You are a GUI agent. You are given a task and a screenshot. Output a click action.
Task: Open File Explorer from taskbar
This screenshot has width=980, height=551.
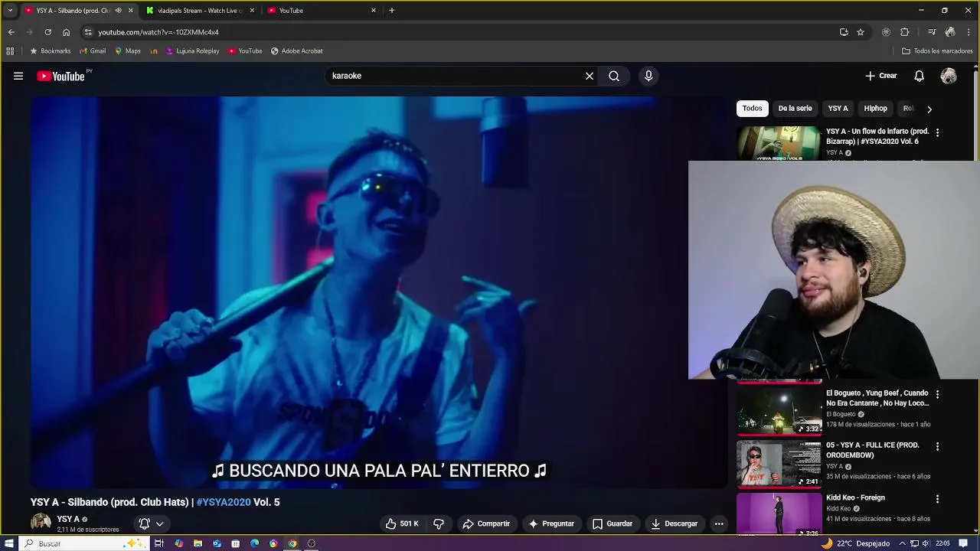coord(198,543)
